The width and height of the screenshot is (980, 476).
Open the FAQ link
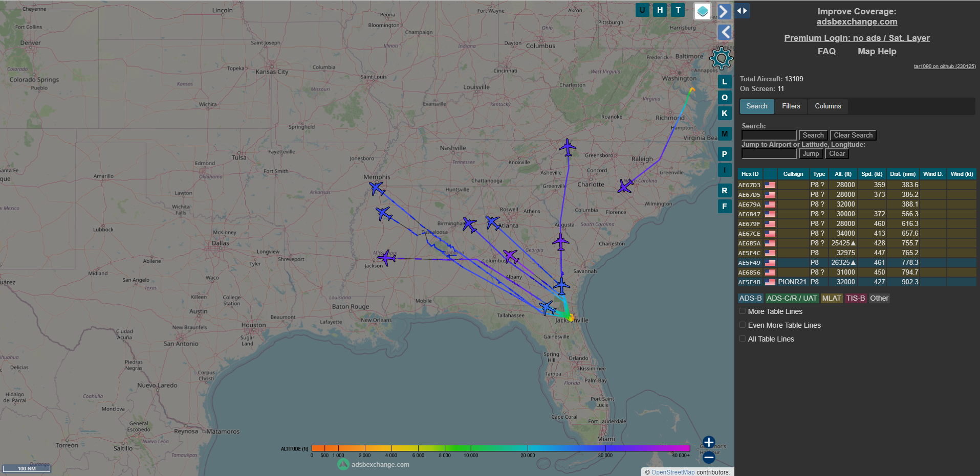[x=826, y=51]
